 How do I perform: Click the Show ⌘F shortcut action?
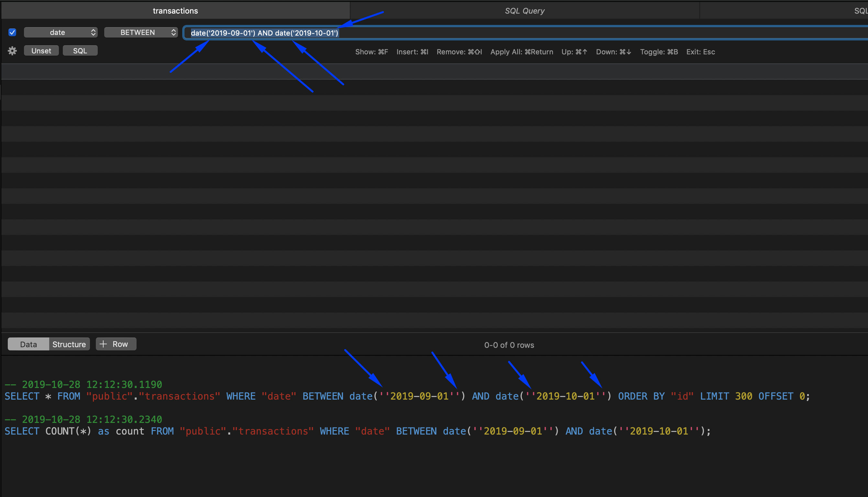pos(371,51)
